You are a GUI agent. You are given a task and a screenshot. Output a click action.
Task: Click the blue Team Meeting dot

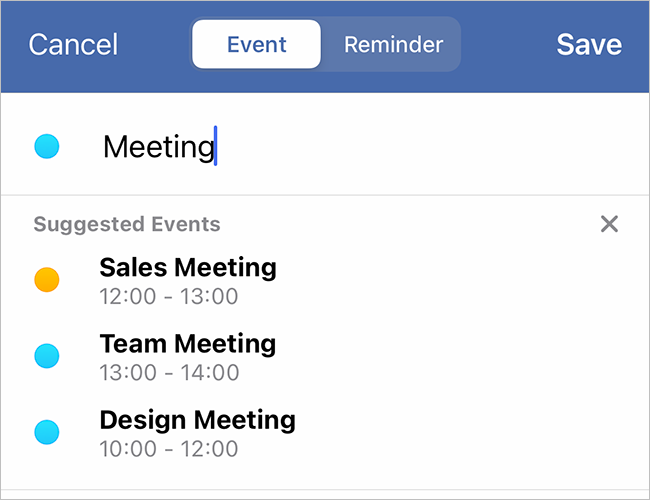47,356
